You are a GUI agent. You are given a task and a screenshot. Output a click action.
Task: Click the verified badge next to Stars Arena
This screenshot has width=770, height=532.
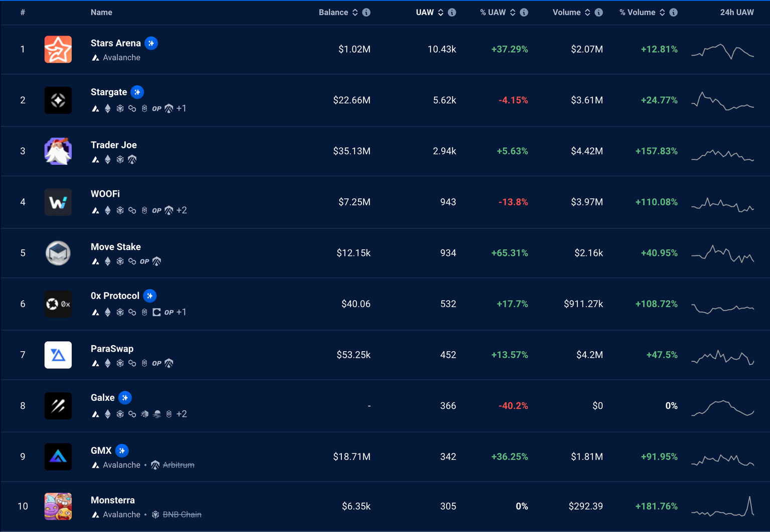point(151,43)
